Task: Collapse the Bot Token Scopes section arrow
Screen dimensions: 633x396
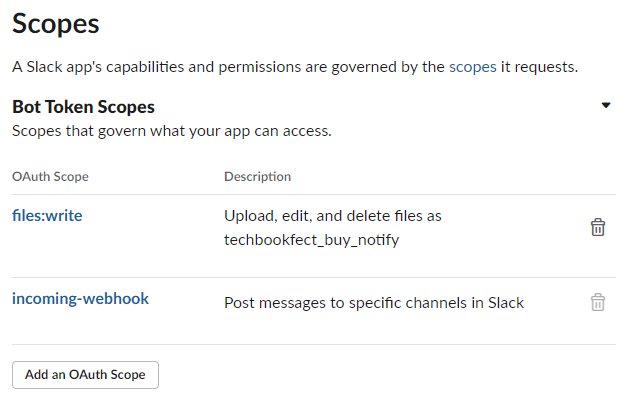Action: pos(606,105)
